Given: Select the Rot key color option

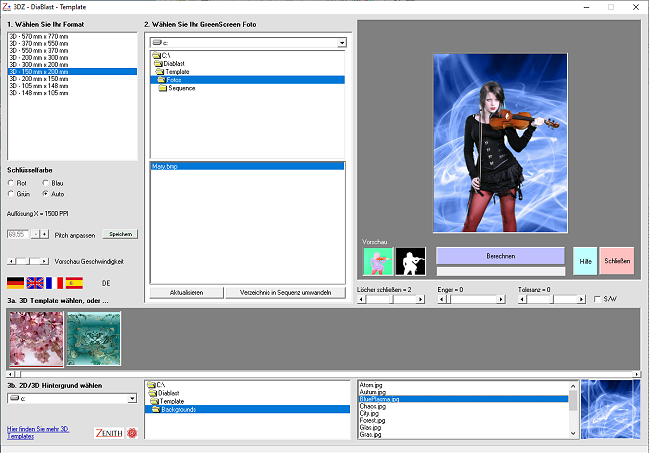Looking at the screenshot, I should [11, 183].
